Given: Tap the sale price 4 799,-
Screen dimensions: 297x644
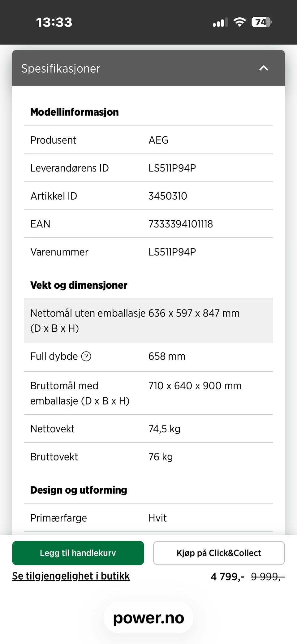Looking at the screenshot, I should point(227,577).
